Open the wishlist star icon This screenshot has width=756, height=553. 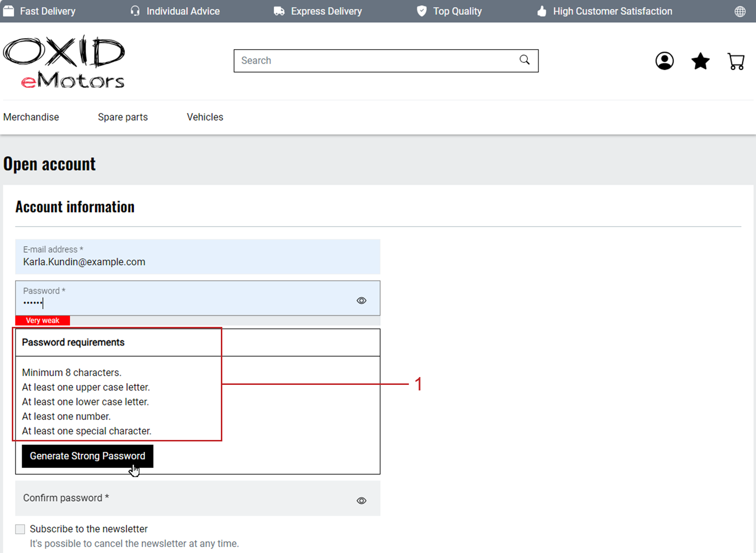pos(700,61)
